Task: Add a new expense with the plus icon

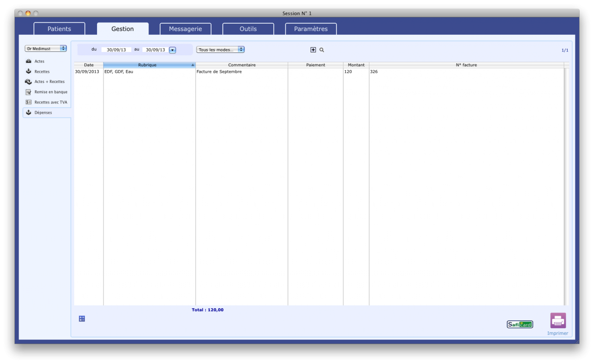Action: pyautogui.click(x=313, y=50)
